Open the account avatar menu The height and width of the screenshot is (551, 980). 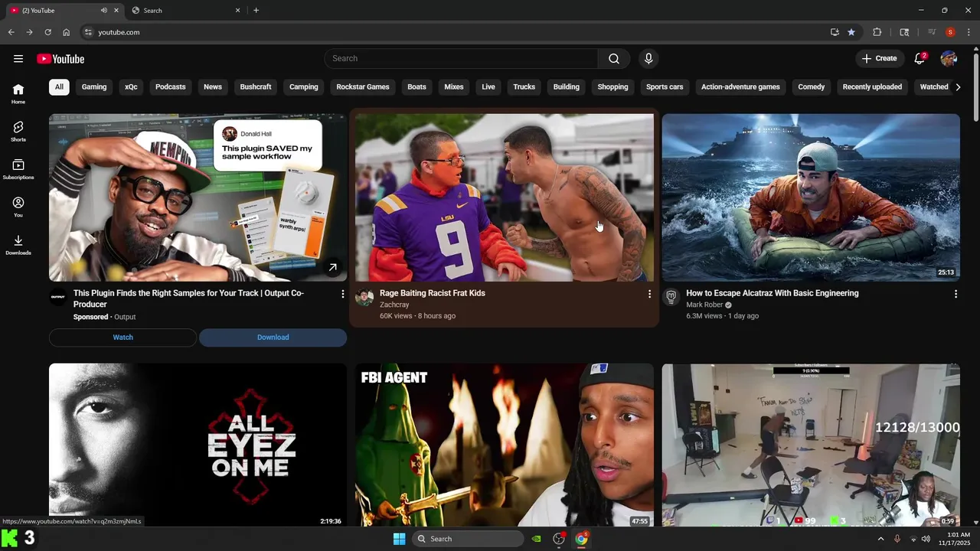[949, 59]
